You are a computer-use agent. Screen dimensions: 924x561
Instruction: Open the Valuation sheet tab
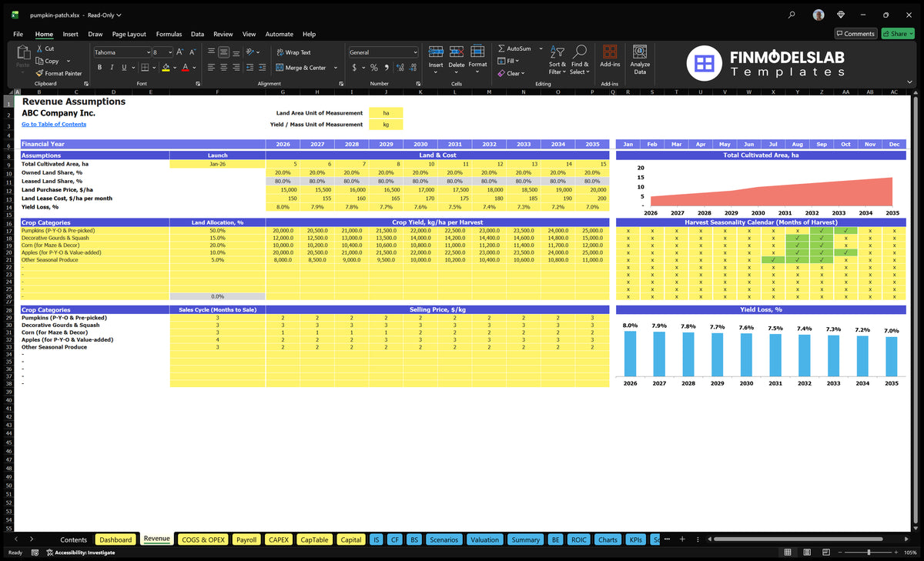(x=484, y=539)
